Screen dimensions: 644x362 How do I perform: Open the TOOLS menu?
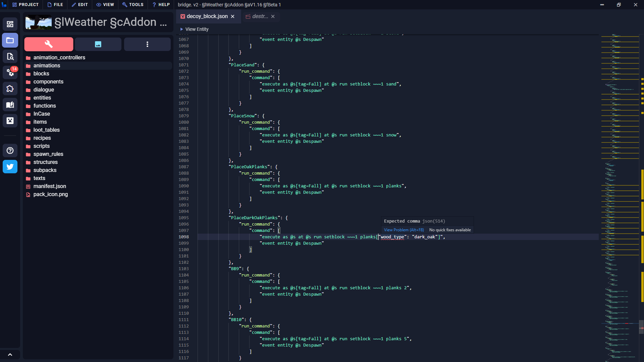[x=133, y=5]
